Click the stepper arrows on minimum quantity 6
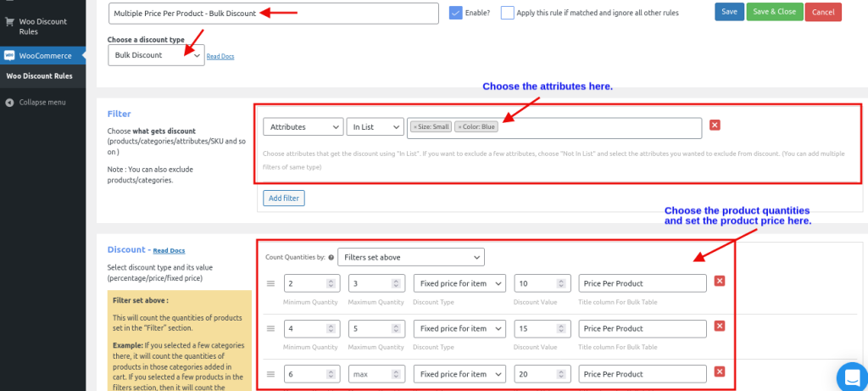 tap(331, 374)
